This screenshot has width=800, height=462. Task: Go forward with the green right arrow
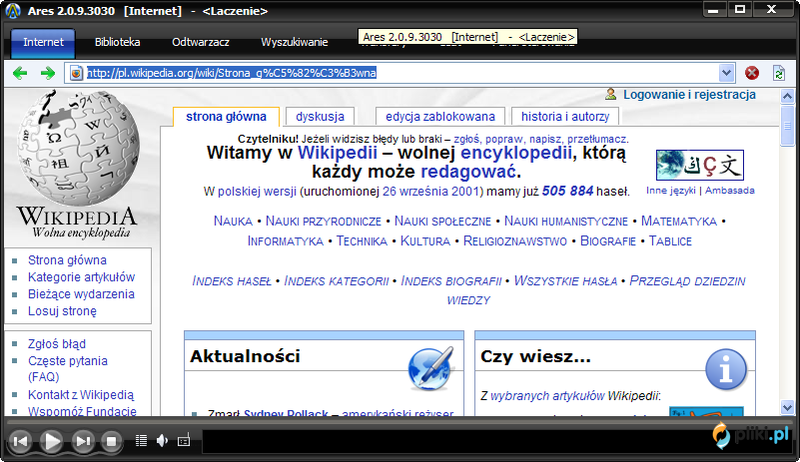pos(47,73)
